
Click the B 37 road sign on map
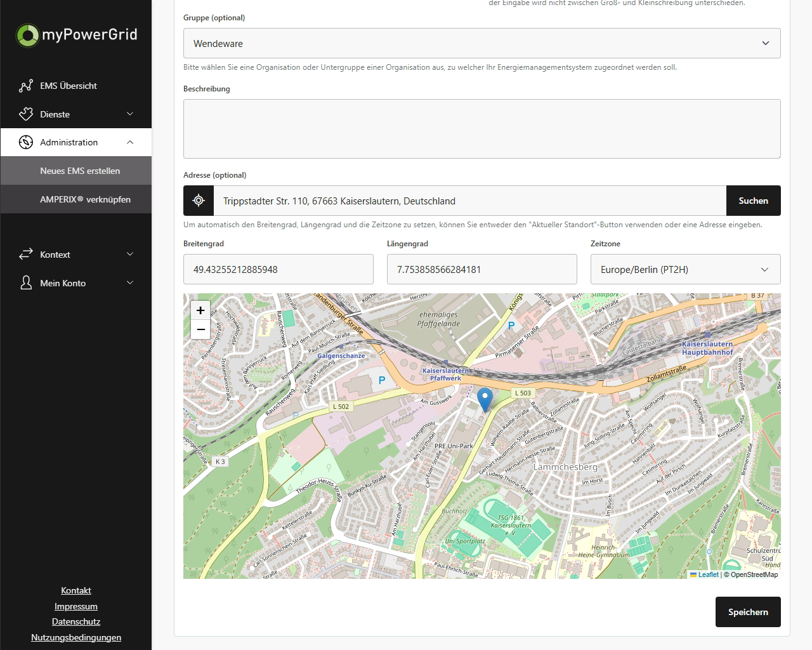(x=757, y=296)
